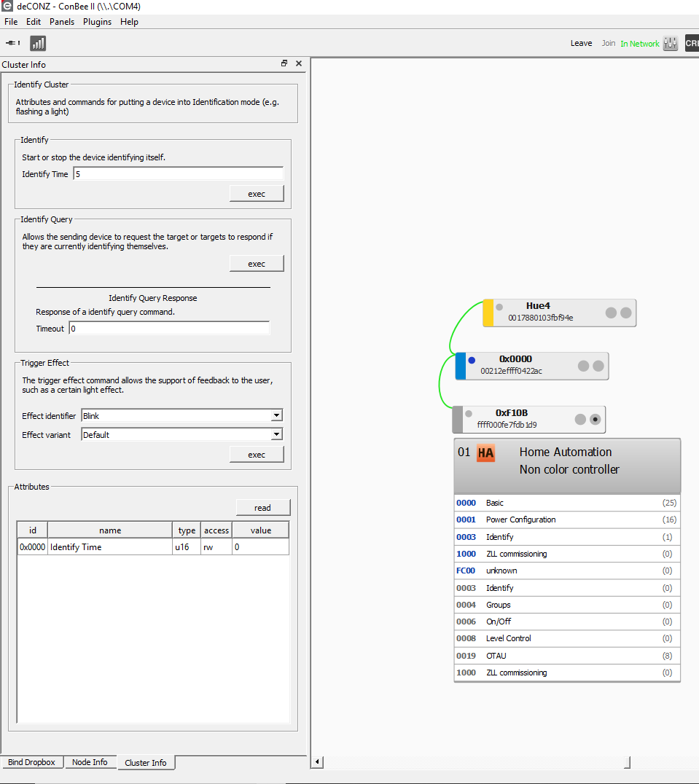Image resolution: width=699 pixels, height=784 pixels.
Task: Toggle the left indicator dot on node 0x0000
Action: (472, 360)
